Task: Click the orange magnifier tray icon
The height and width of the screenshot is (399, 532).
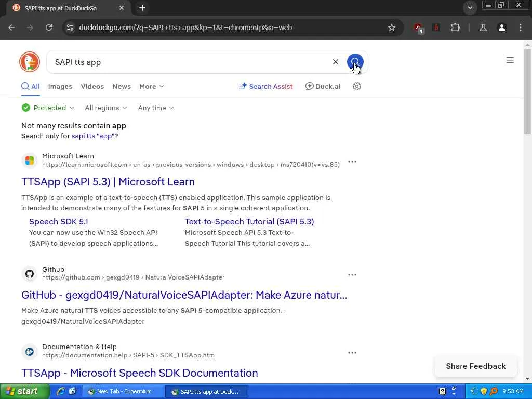Action: (x=494, y=391)
